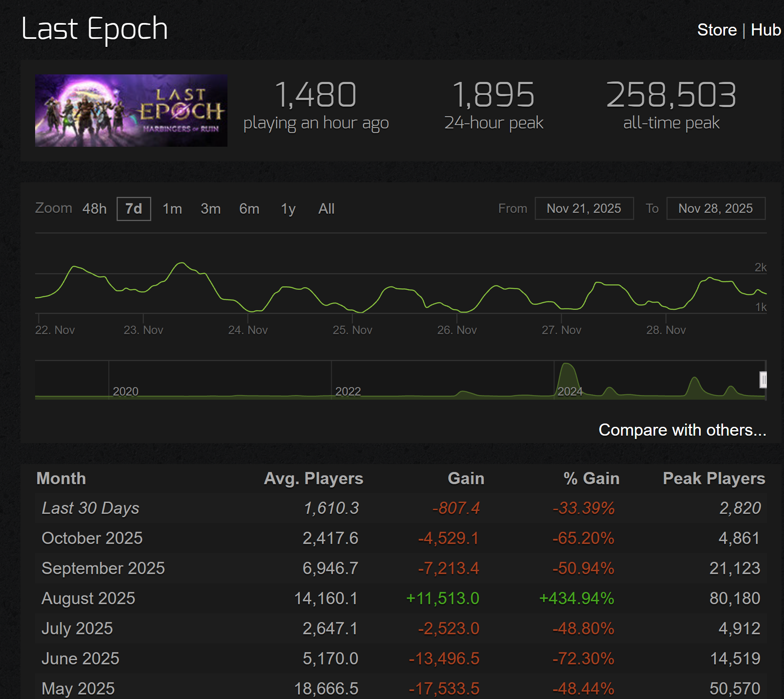Click the +11,513.0 gain value
Screen dimensions: 784x699
click(x=443, y=598)
